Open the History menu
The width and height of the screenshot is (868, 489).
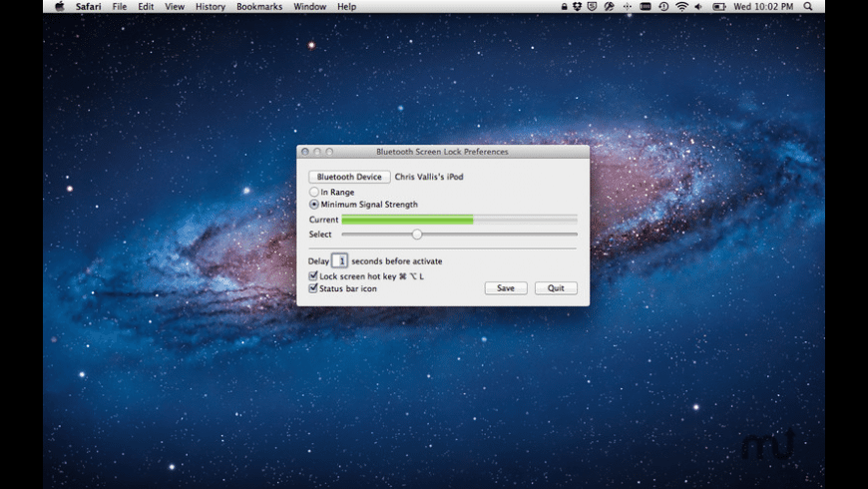pyautogui.click(x=211, y=7)
